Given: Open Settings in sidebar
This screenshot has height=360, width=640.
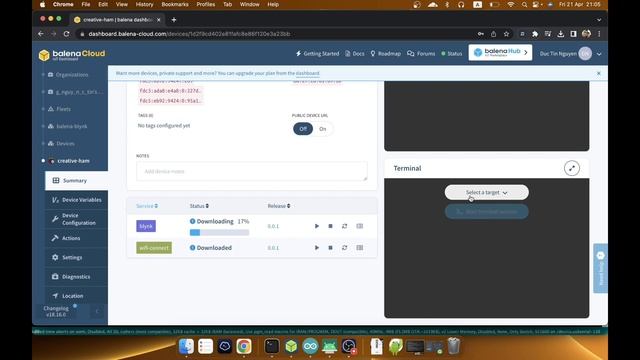Looking at the screenshot, I should tap(76, 258).
